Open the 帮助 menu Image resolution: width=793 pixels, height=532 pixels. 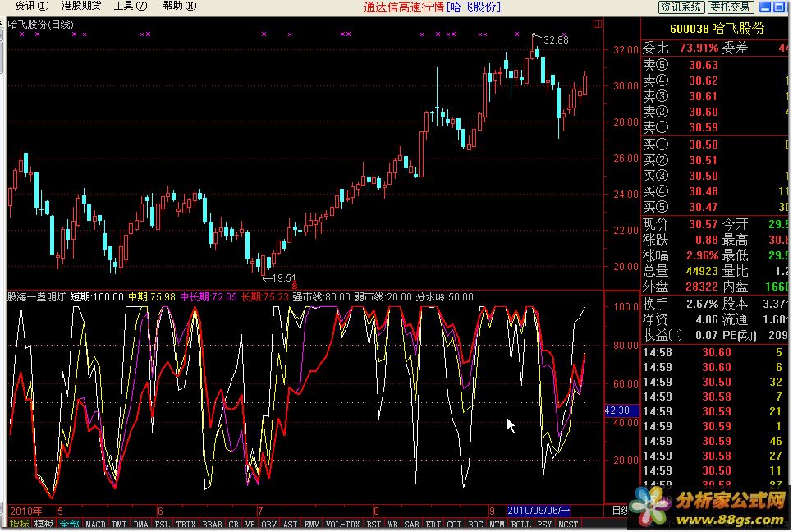pos(180,6)
